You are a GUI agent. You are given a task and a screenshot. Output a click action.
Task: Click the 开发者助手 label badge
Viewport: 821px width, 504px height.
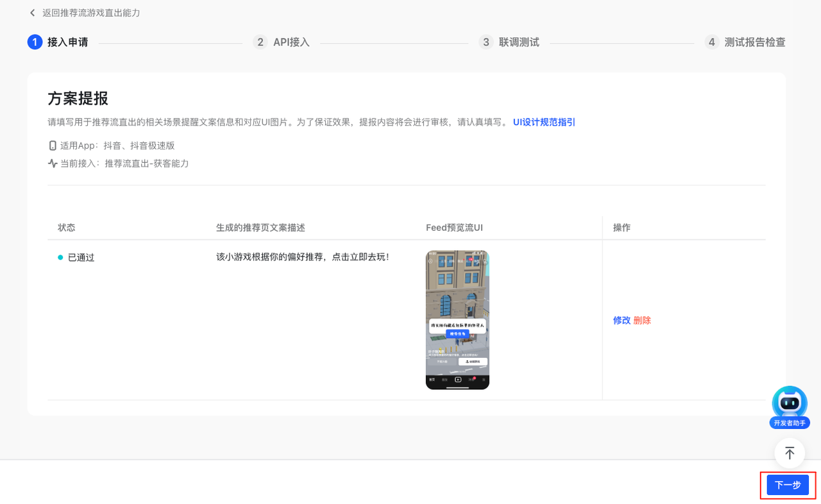click(x=790, y=423)
